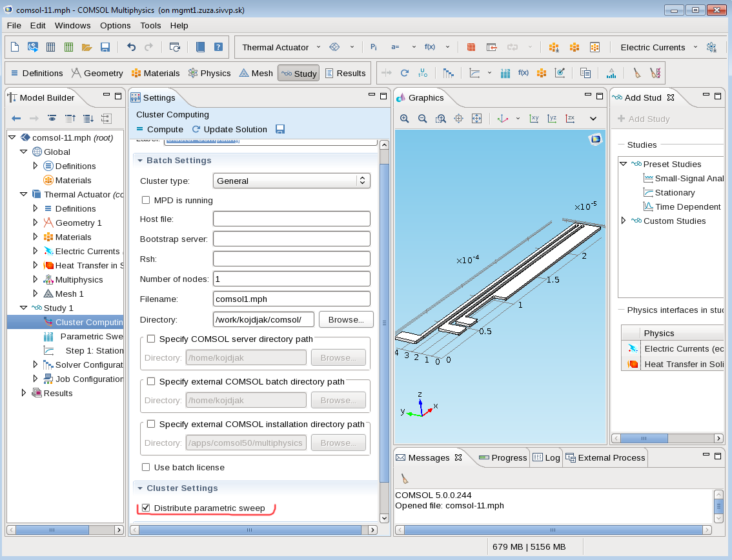The width and height of the screenshot is (732, 560).
Task: Click Zoom In in Graphics toolbar
Action: point(405,119)
